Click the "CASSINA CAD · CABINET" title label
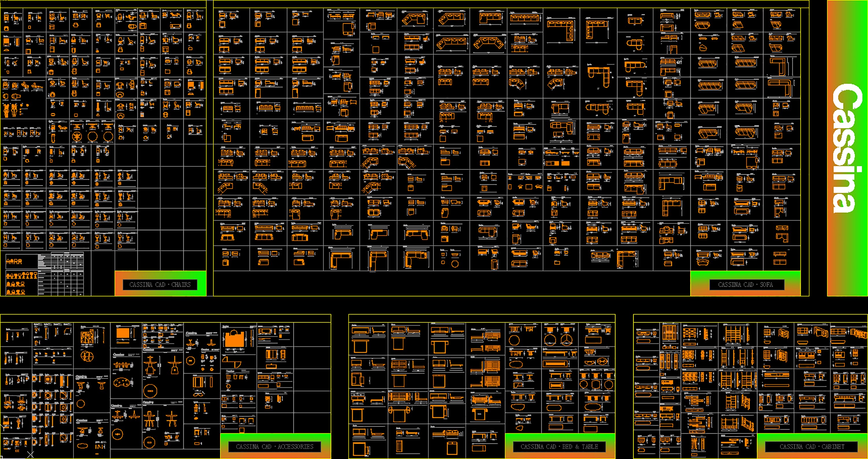 [x=811, y=447]
